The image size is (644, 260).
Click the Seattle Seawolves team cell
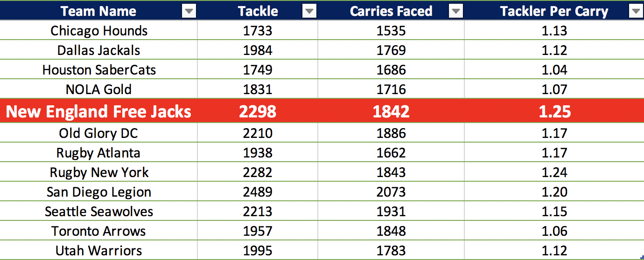click(99, 212)
